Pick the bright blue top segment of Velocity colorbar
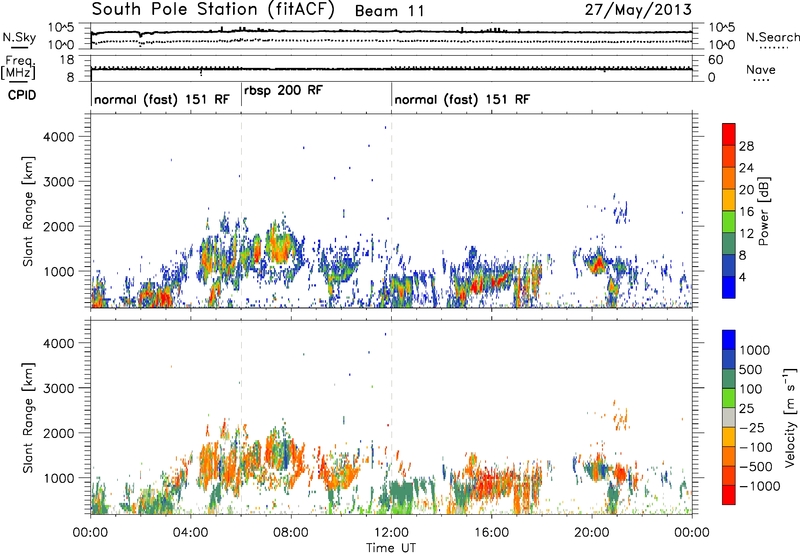Screen dimensions: 800x554 point(729,340)
